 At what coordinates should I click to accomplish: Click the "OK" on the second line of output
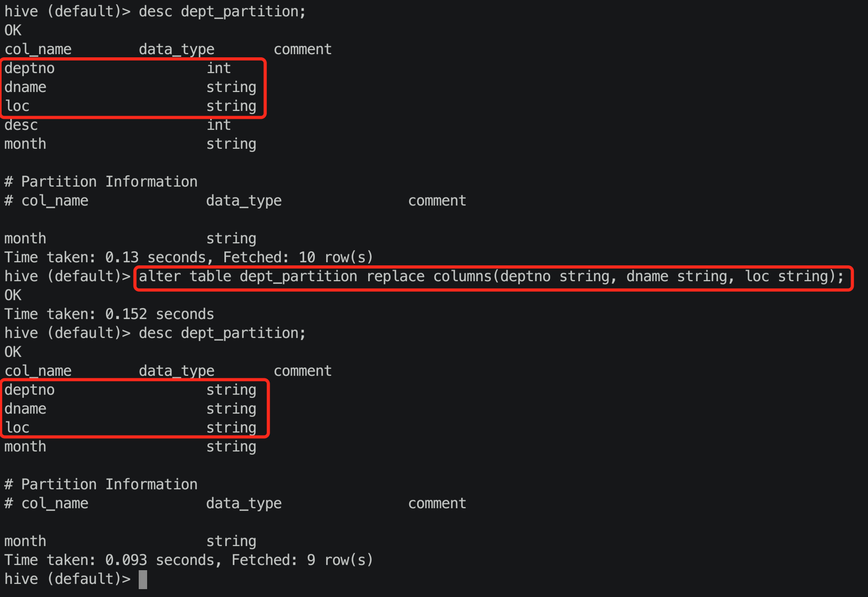pos(13,30)
